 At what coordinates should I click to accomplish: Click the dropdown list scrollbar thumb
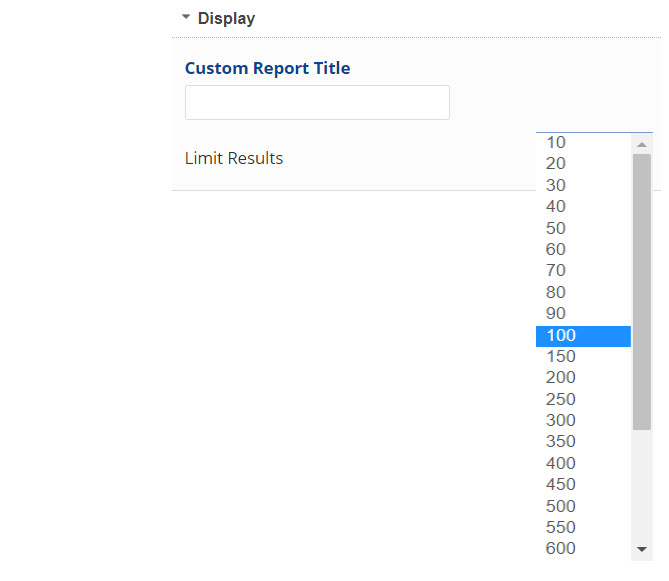coord(642,290)
